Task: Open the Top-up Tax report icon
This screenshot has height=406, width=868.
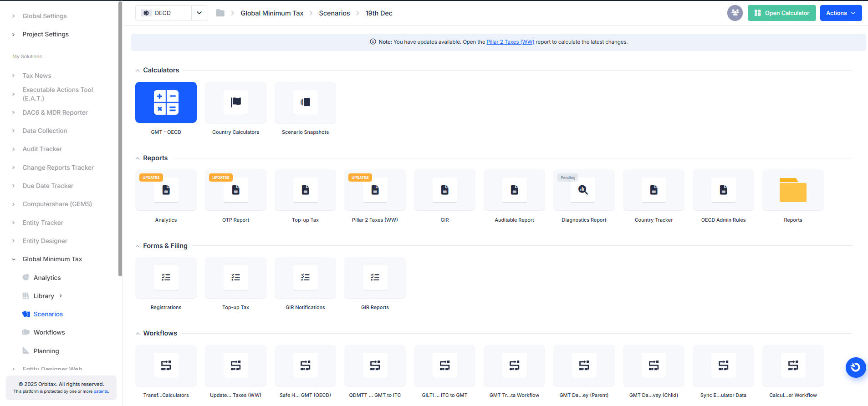Action: coord(305,190)
